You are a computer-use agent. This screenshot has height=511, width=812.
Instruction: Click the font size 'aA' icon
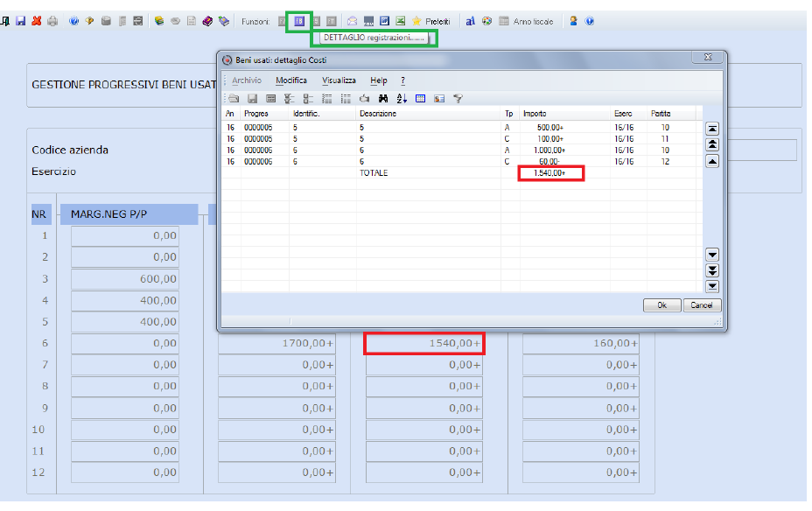[470, 21]
